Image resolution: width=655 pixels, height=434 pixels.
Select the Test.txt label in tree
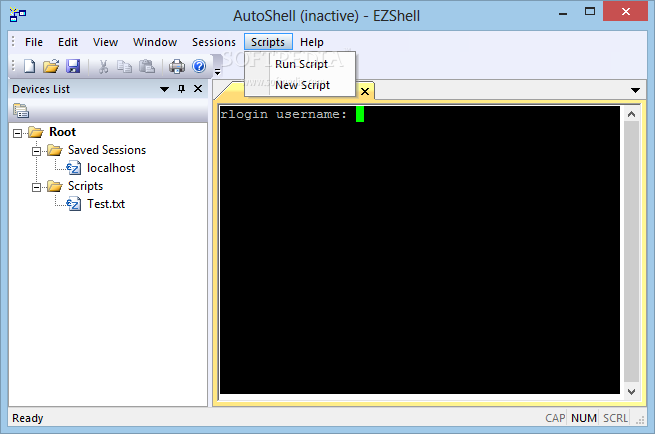[106, 204]
